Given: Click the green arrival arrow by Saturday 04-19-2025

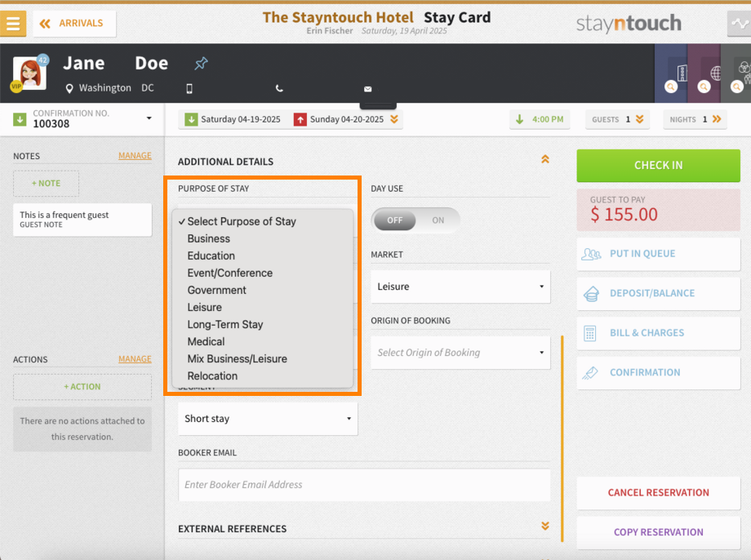Looking at the screenshot, I should (191, 119).
